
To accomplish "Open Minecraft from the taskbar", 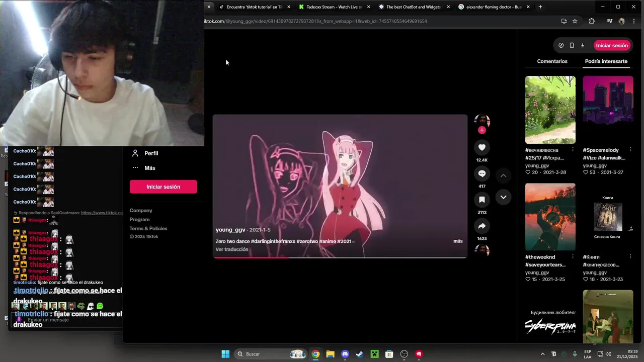I will (x=374, y=354).
